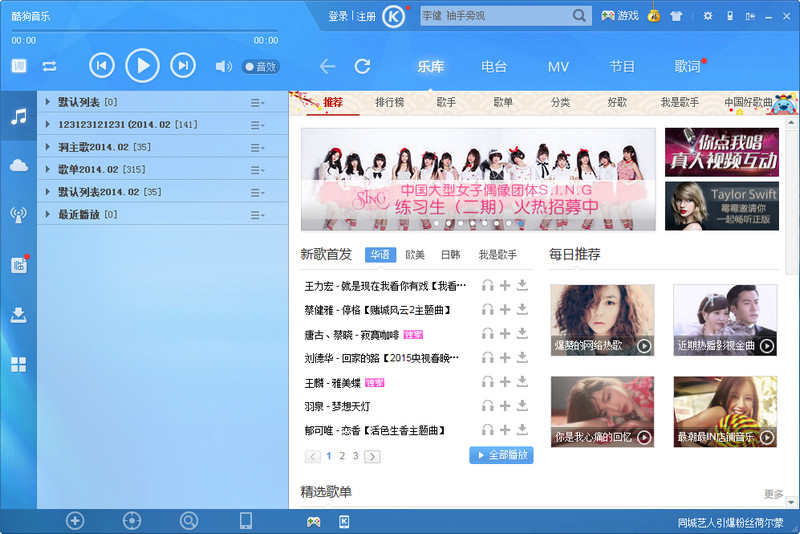Download the 羽泉 - 梦想天灯 song
Viewport: 800px width, 534px height.
522,406
